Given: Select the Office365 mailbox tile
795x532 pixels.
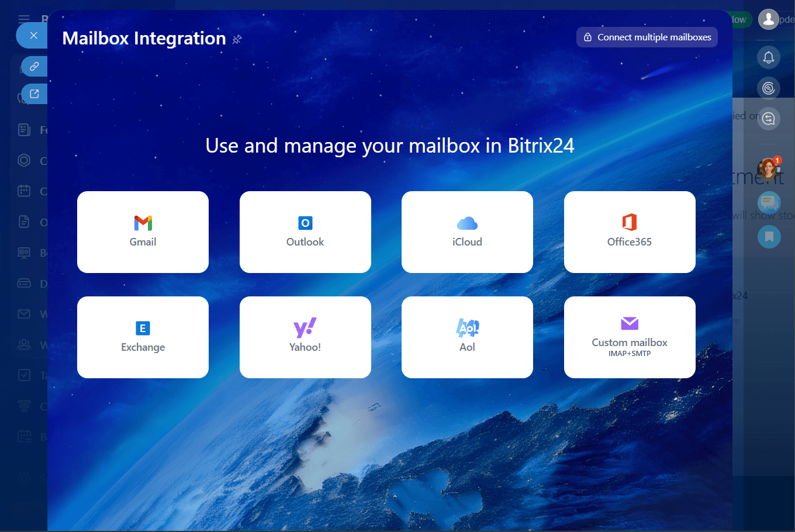Looking at the screenshot, I should (630, 232).
